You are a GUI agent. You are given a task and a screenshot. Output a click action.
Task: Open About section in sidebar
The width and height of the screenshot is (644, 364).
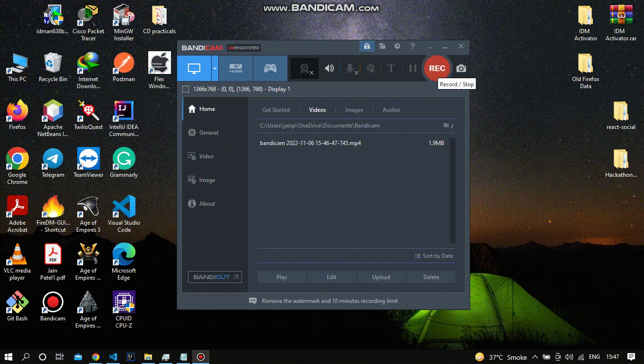[215, 204]
